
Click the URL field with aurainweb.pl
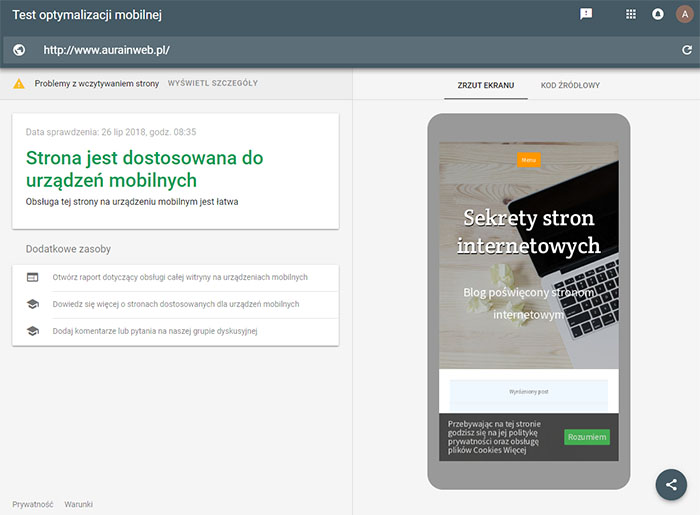tap(350, 50)
